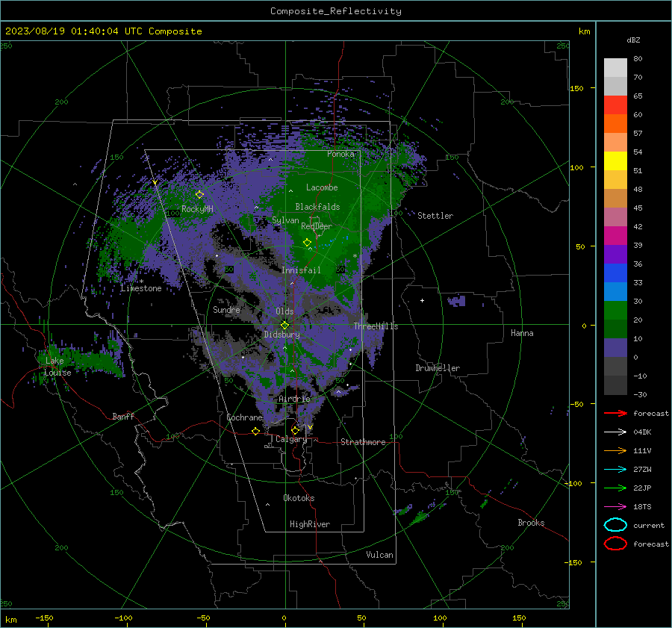Click the yellow diamond marker below RedDeer

(307, 243)
